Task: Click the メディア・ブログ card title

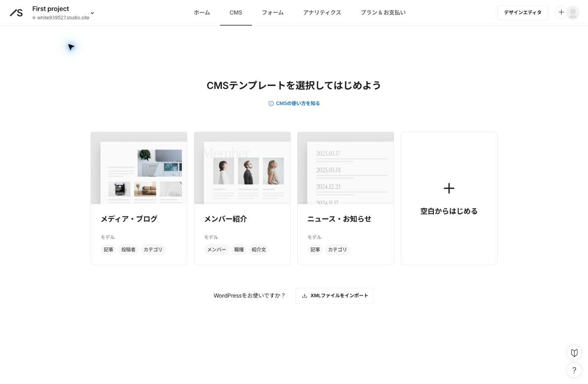Action: (x=129, y=219)
